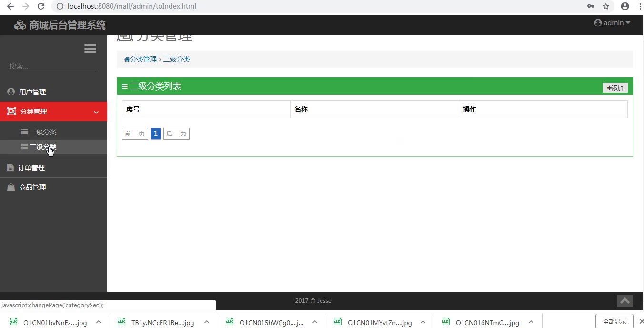Click the browser forward arrow
The width and height of the screenshot is (644, 328).
coord(26,6)
